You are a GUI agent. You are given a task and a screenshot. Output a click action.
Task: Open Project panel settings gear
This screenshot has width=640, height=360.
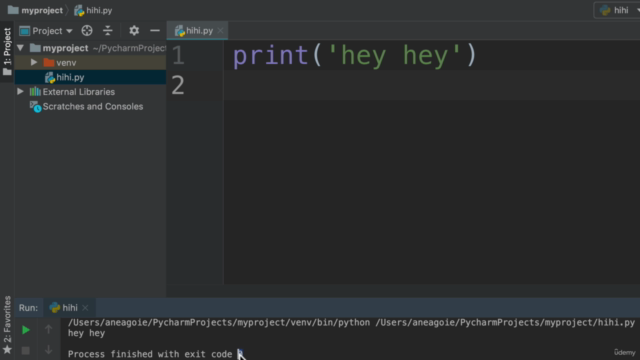(134, 31)
